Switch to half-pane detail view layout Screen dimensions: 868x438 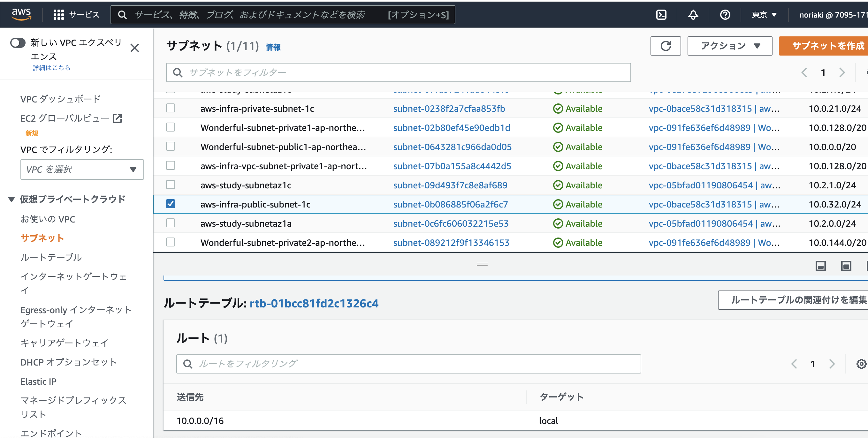[820, 266]
